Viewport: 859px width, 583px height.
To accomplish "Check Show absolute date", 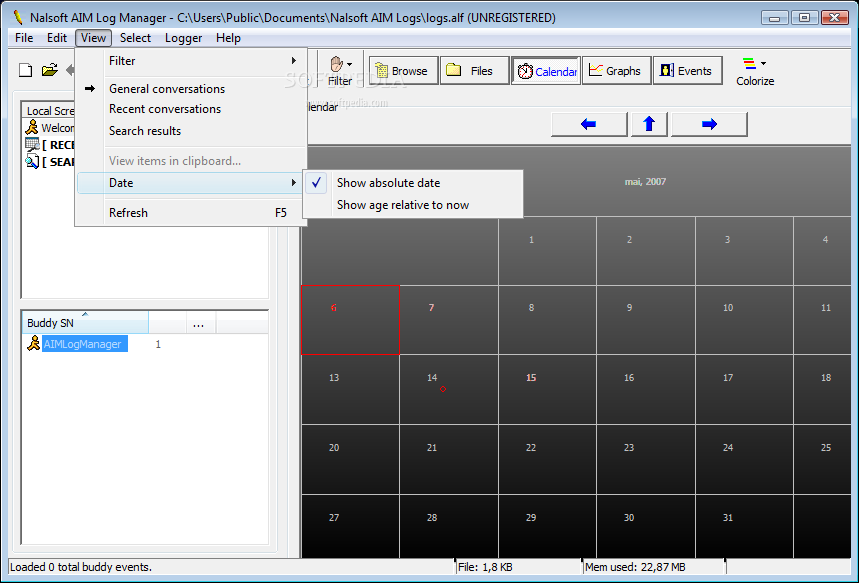I will (x=413, y=183).
